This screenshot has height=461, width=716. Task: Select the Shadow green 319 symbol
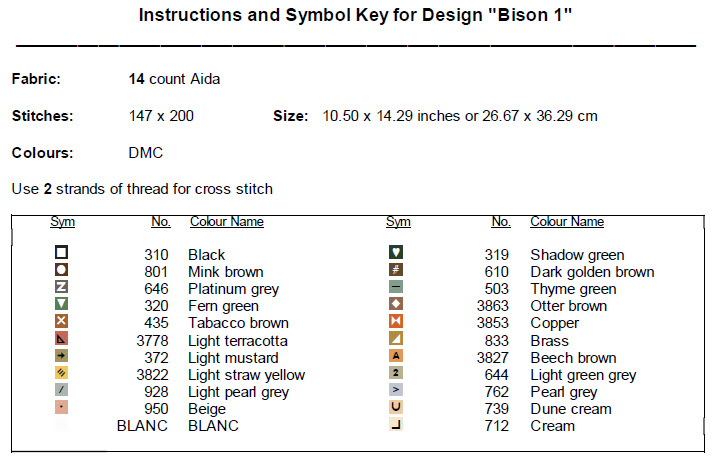point(396,254)
